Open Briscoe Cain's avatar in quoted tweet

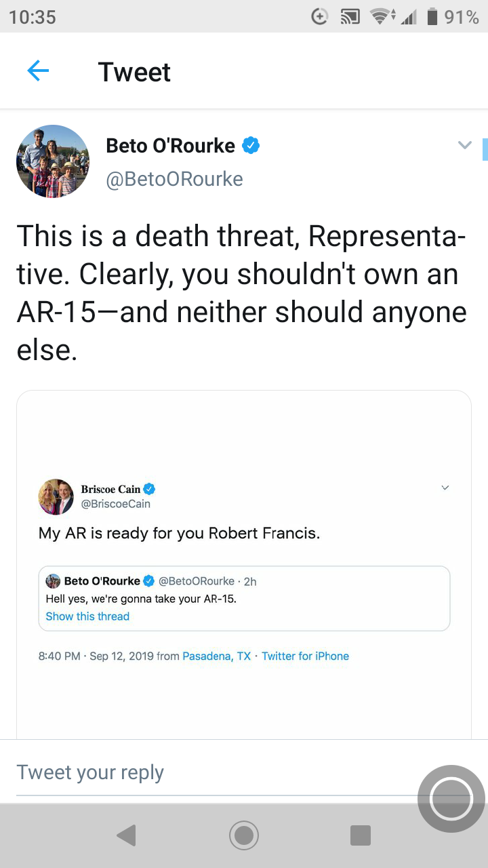coord(56,496)
